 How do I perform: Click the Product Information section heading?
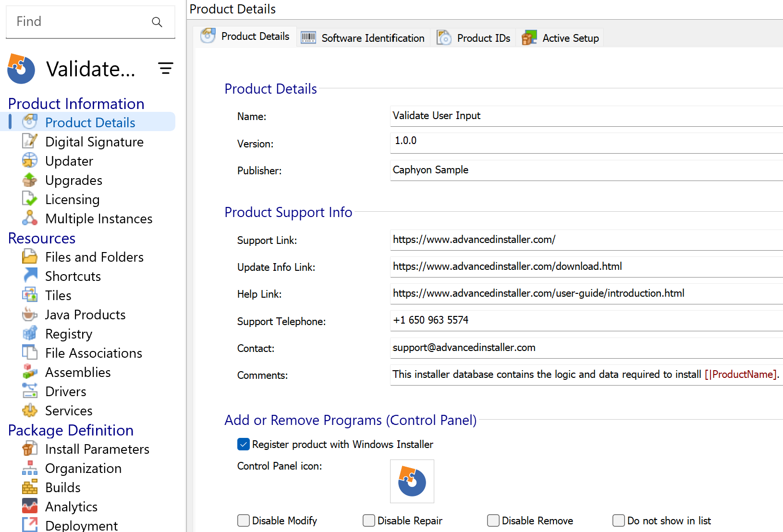click(x=76, y=103)
